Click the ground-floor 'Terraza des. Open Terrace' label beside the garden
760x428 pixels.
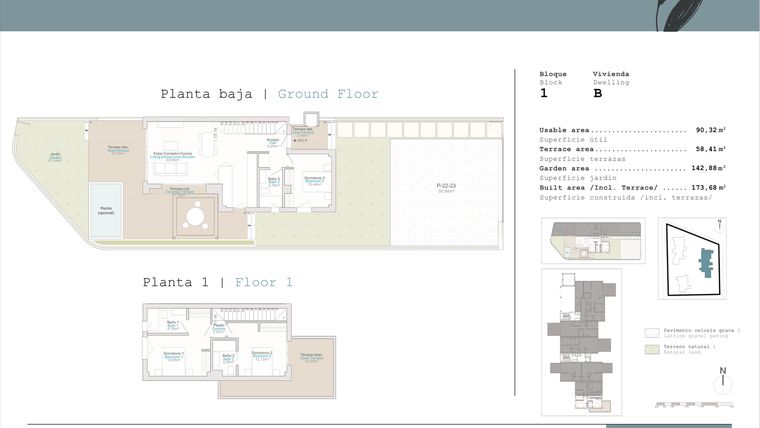118,149
